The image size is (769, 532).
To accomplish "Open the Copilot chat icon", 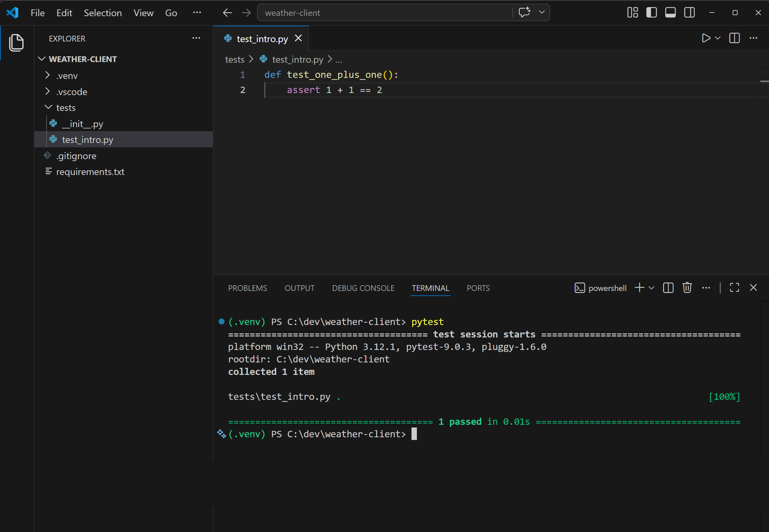I will [524, 12].
